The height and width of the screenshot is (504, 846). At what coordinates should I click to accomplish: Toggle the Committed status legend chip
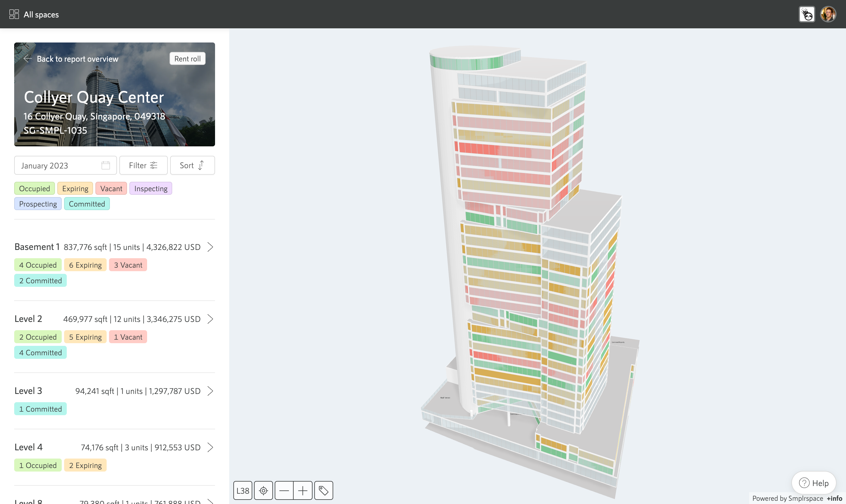(87, 204)
